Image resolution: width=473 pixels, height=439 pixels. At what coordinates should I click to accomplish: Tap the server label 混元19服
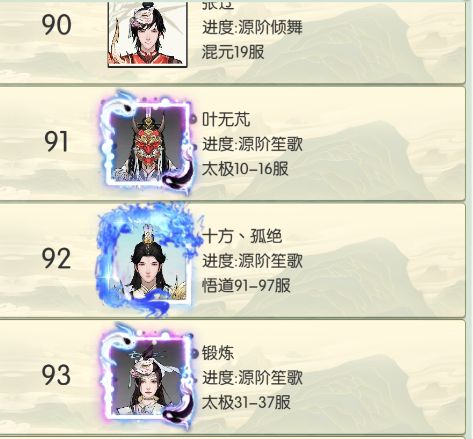233,52
